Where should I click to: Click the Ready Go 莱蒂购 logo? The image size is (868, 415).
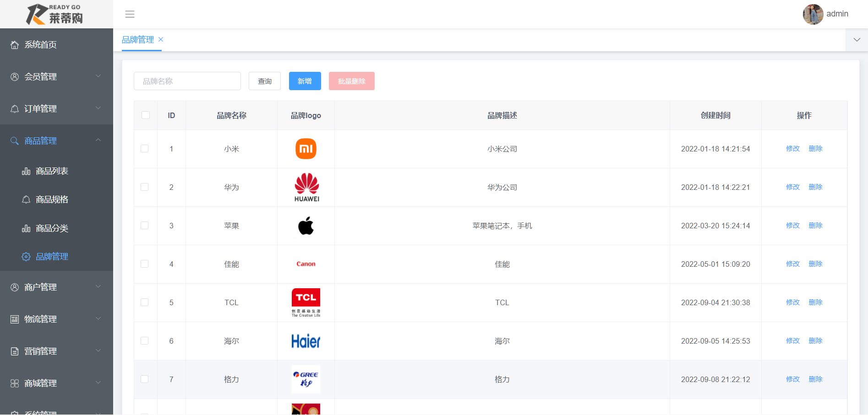[55, 14]
